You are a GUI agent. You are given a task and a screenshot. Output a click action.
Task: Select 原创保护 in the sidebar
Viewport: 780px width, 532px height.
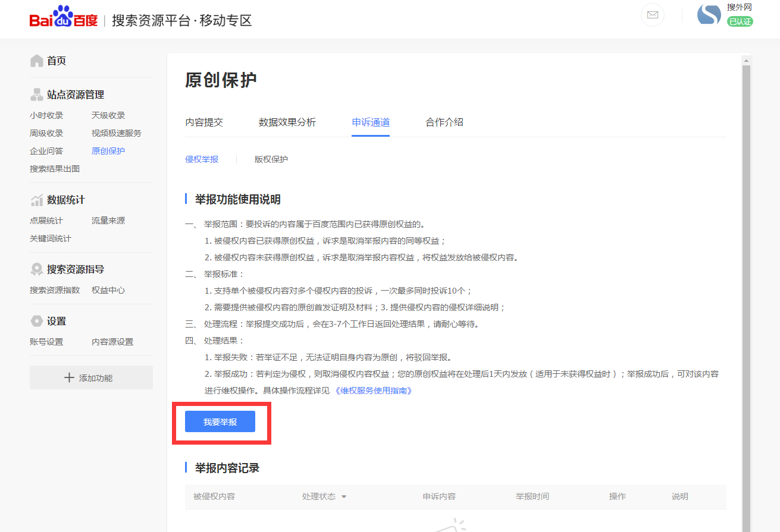(108, 150)
